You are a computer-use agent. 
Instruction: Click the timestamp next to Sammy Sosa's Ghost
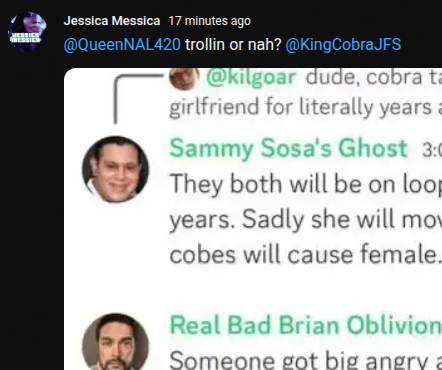coord(432,150)
